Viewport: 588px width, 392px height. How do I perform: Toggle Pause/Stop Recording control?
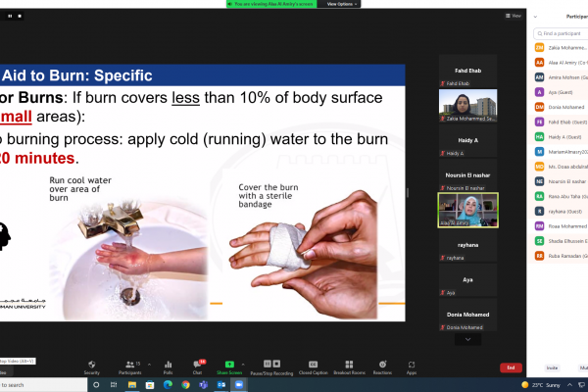(270, 367)
